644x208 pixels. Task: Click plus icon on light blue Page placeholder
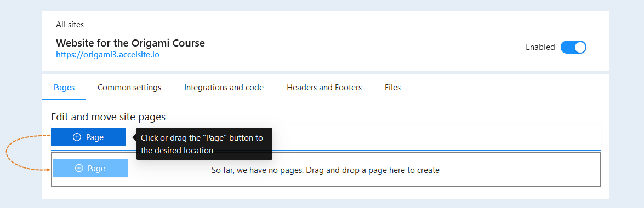pyautogui.click(x=79, y=168)
